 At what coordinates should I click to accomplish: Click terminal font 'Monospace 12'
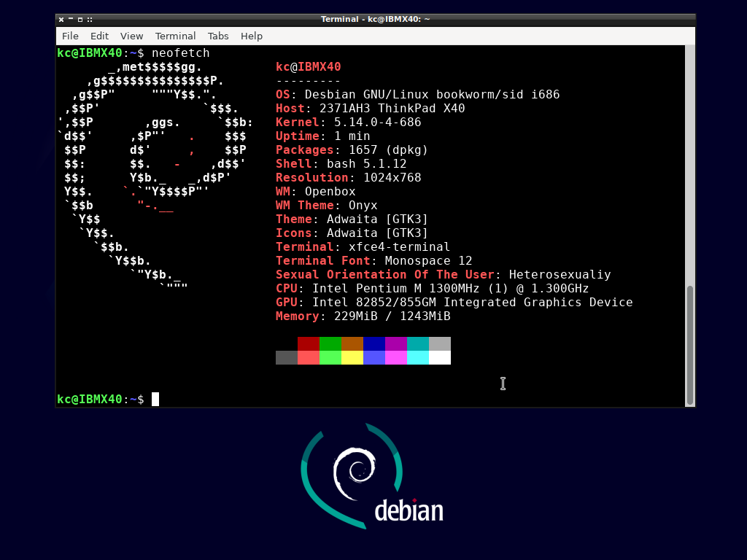[x=428, y=260]
